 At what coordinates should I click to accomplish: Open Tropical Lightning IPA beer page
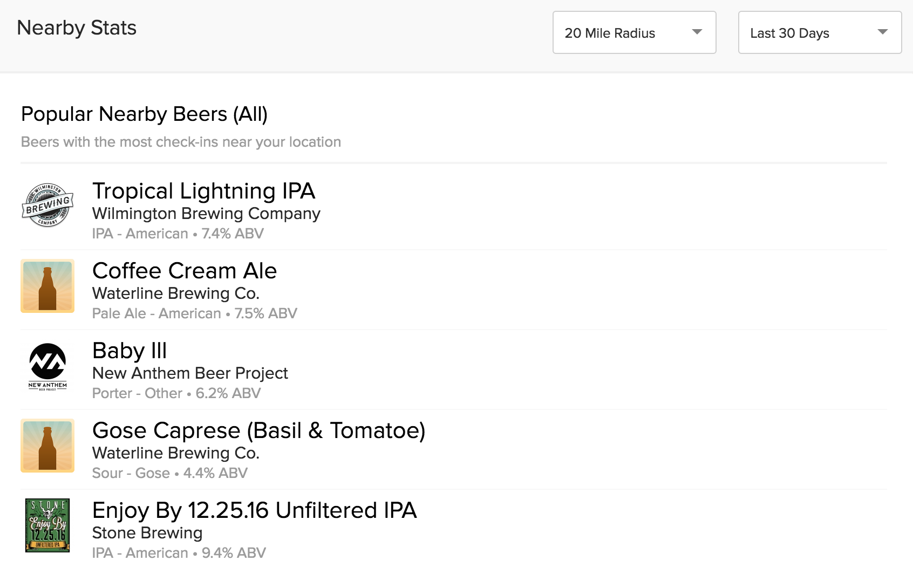click(x=203, y=191)
